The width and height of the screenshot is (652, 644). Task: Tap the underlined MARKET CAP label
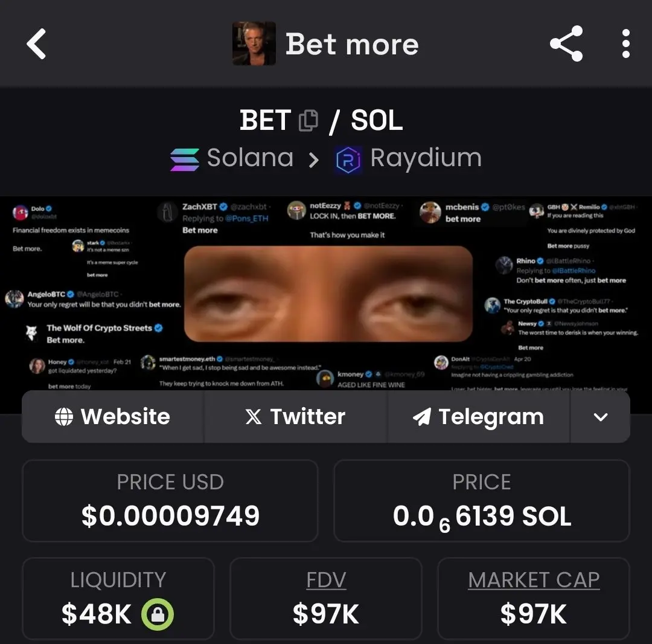click(534, 579)
